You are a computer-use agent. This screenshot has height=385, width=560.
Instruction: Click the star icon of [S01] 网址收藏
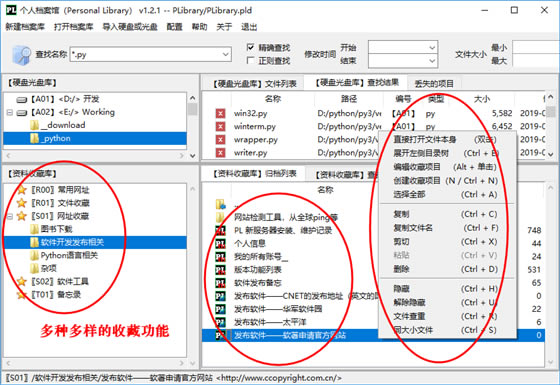22,216
